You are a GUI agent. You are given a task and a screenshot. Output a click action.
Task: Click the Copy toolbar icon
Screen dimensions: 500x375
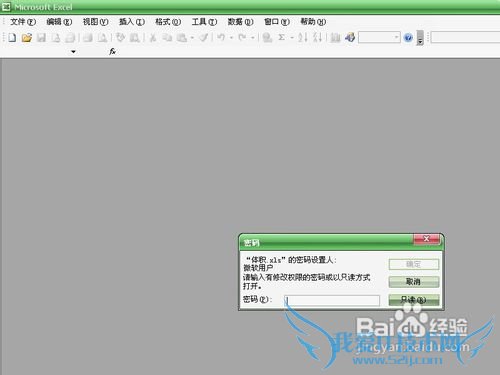pyautogui.click(x=167, y=37)
